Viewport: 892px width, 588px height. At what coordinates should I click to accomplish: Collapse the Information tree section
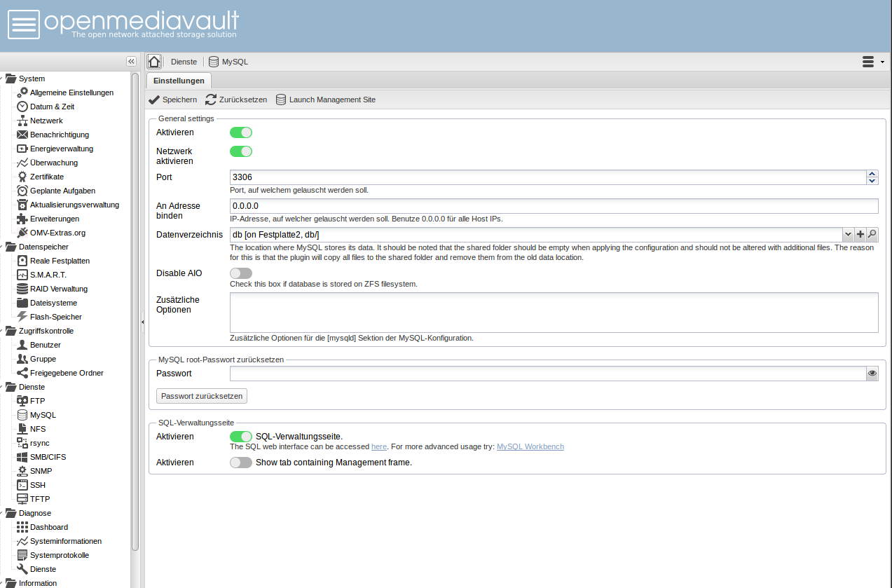pyautogui.click(x=2, y=583)
